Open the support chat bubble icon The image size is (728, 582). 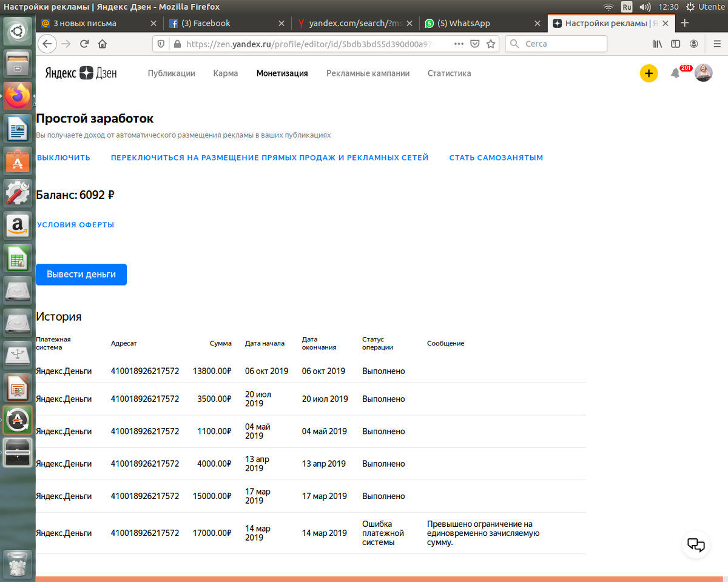click(696, 544)
